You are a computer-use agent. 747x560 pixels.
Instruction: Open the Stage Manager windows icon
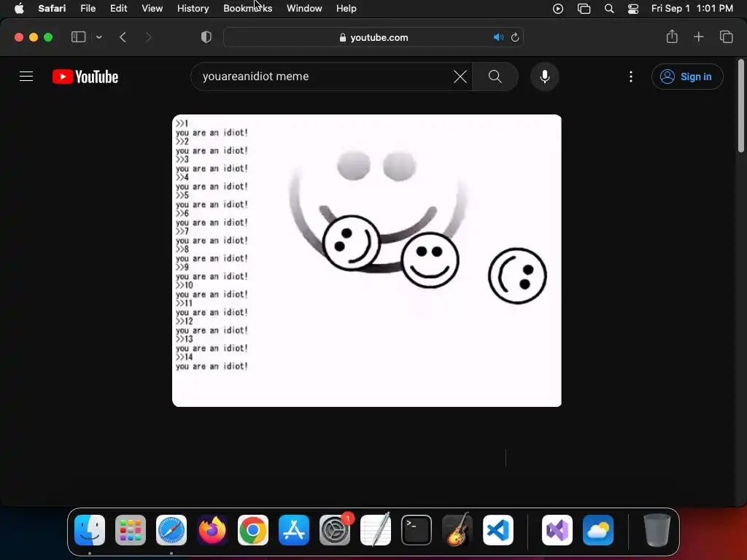[x=584, y=9]
